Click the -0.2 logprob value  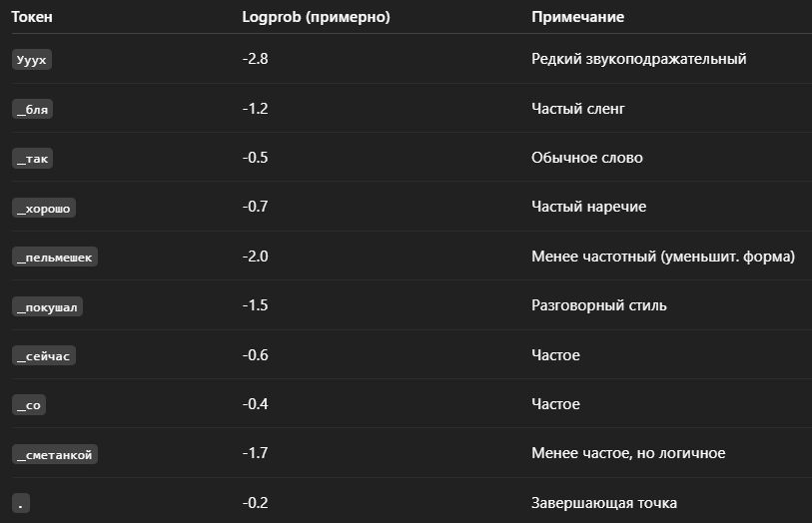[x=256, y=503]
